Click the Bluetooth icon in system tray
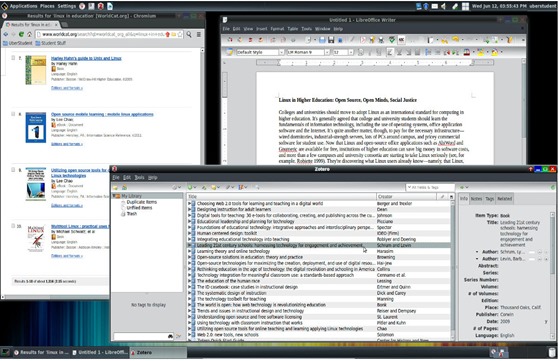The image size is (560, 361). click(x=426, y=6)
